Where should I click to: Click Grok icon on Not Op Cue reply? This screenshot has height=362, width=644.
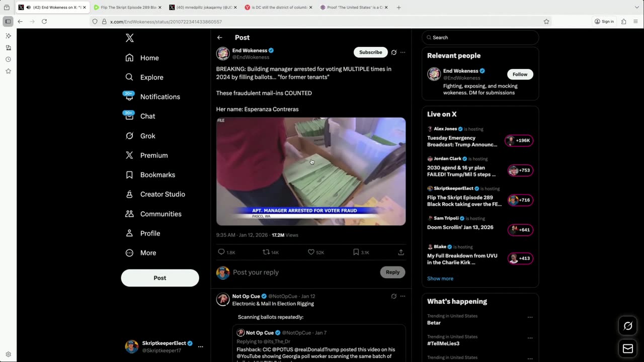pos(394,296)
